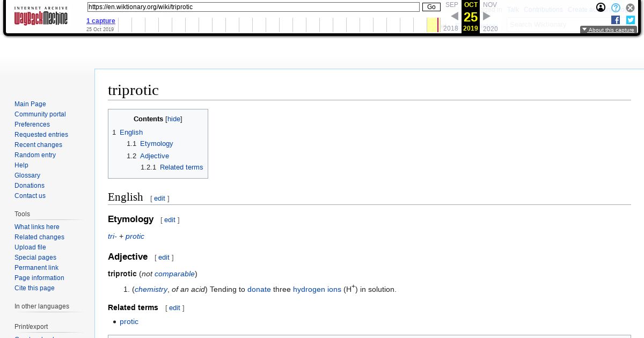
Task: Open Upload file
Action: [30, 247]
